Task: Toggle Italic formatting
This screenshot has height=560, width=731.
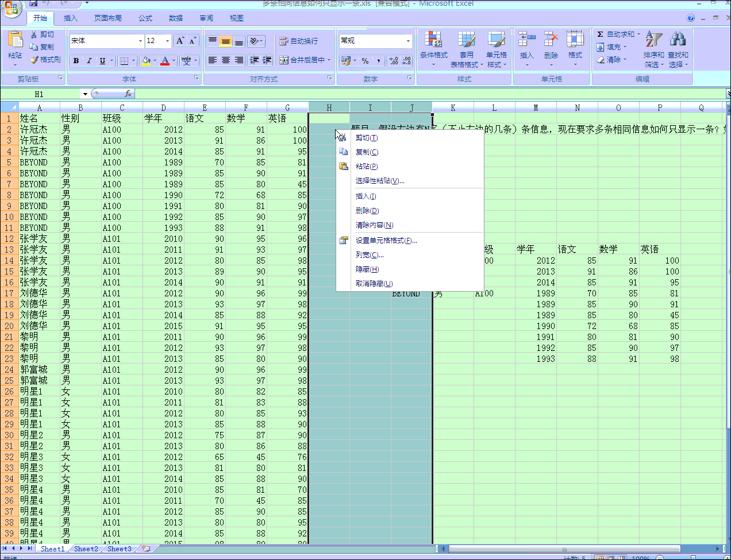Action: 89,61
